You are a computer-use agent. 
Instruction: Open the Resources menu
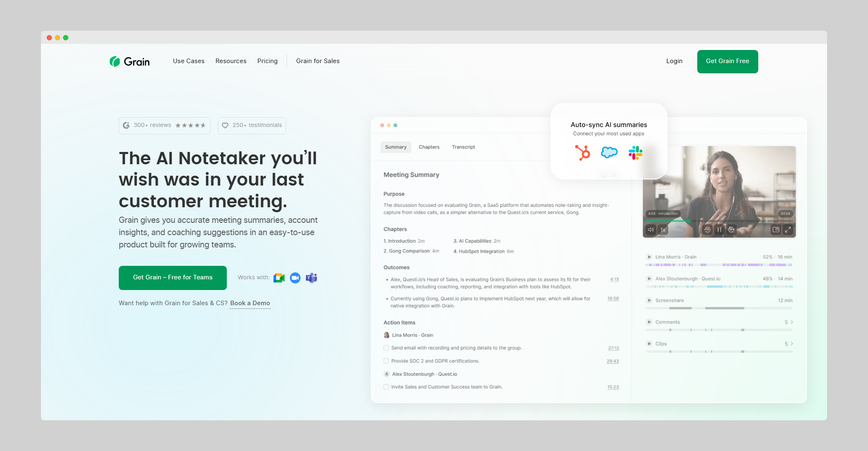(x=231, y=61)
